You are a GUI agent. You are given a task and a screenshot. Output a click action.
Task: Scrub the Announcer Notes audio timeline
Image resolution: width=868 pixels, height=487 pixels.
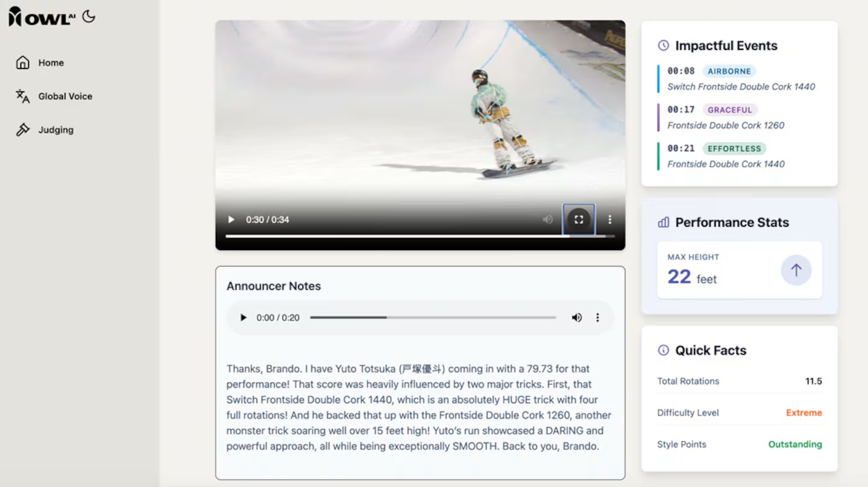click(432, 318)
